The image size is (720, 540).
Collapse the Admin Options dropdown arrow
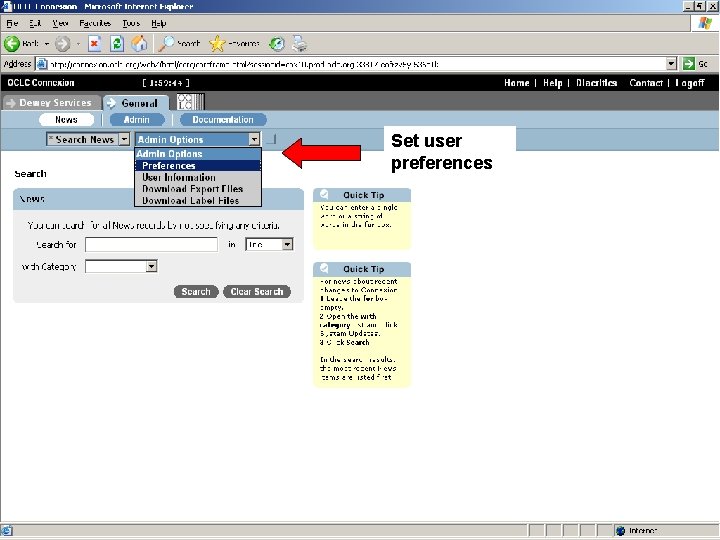(x=254, y=139)
